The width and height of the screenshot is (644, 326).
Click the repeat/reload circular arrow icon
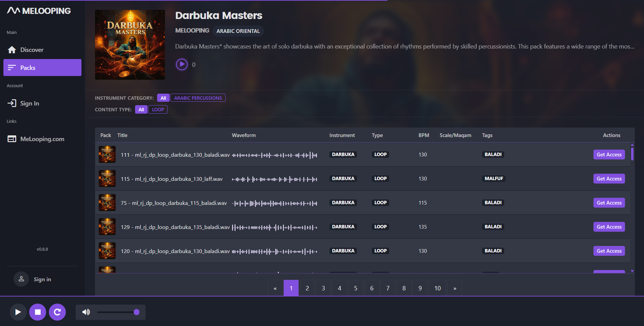(x=57, y=312)
